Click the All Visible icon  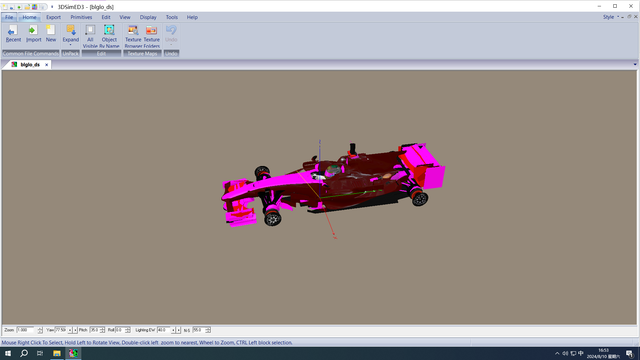click(x=90, y=30)
